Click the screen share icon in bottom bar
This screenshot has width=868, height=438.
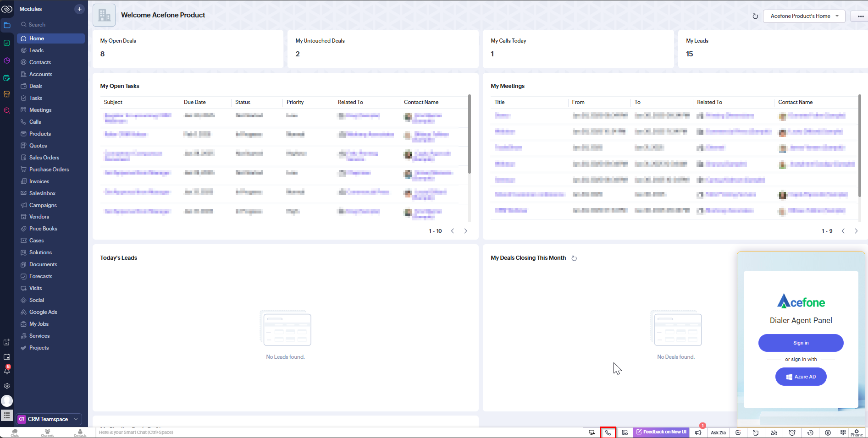pyautogui.click(x=592, y=433)
